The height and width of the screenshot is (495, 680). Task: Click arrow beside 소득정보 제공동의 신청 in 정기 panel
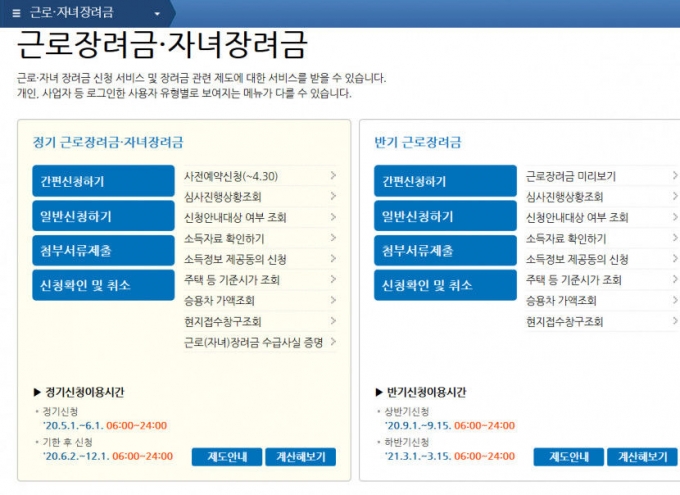pos(332,259)
